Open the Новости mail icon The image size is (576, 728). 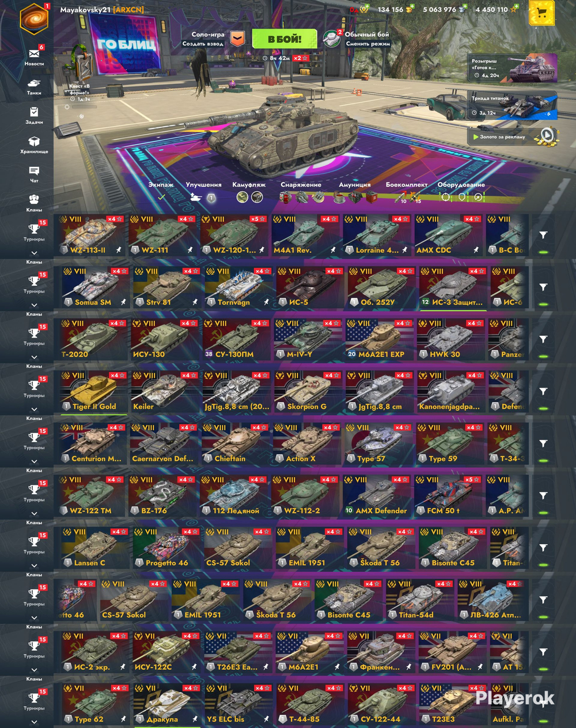[34, 54]
